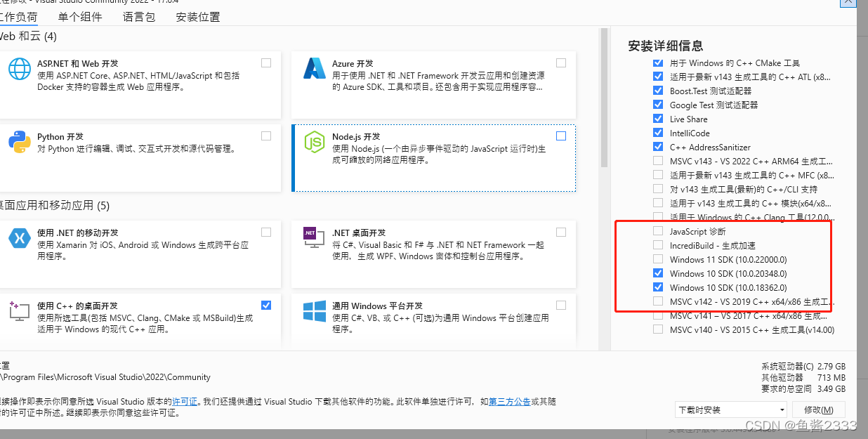
Task: Switch to the Installation locations tab
Action: coord(198,16)
